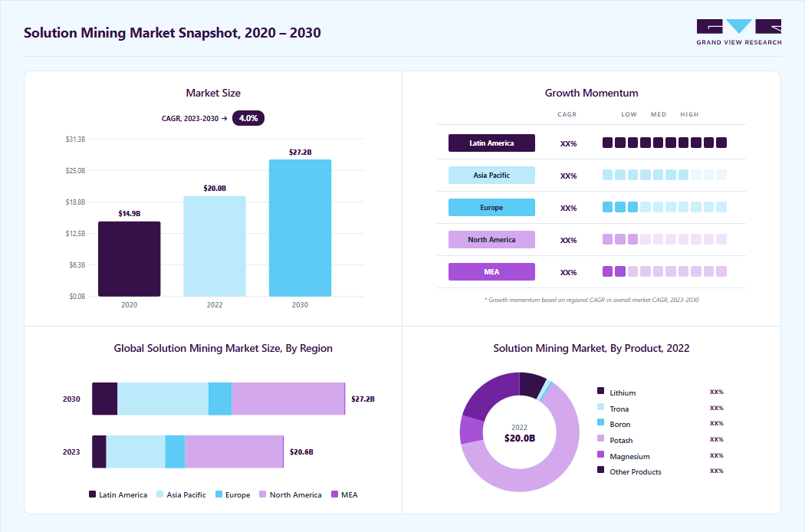Viewport: 805px width, 532px height.
Task: Click the North America legend swatch
Action: click(x=262, y=494)
